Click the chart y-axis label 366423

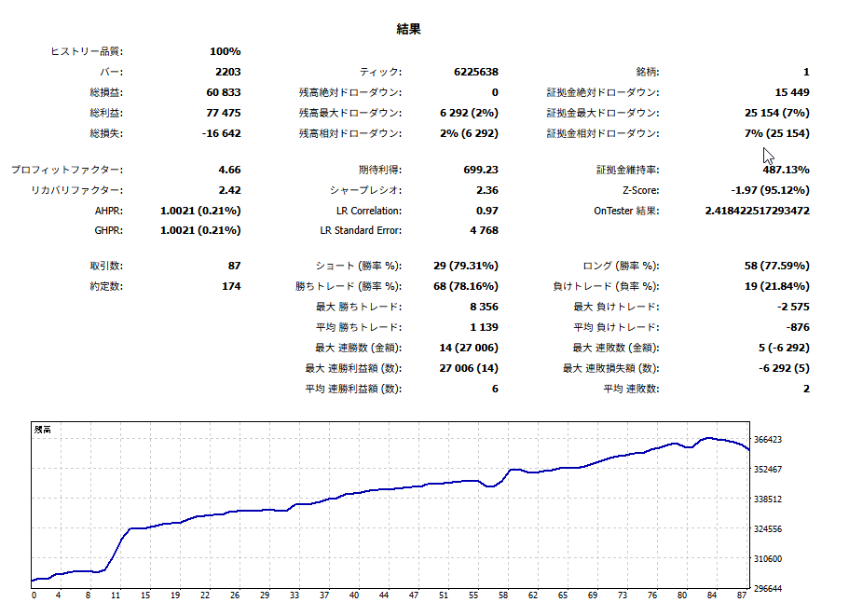pos(768,440)
